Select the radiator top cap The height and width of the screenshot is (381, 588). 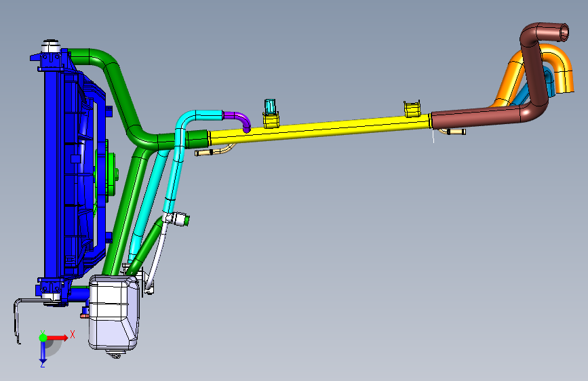point(51,45)
